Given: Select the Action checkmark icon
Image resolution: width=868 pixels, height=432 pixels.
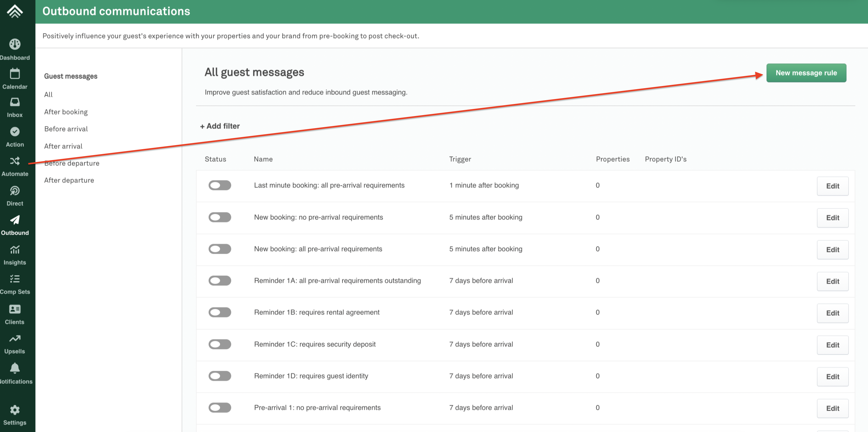Looking at the screenshot, I should coord(15,132).
